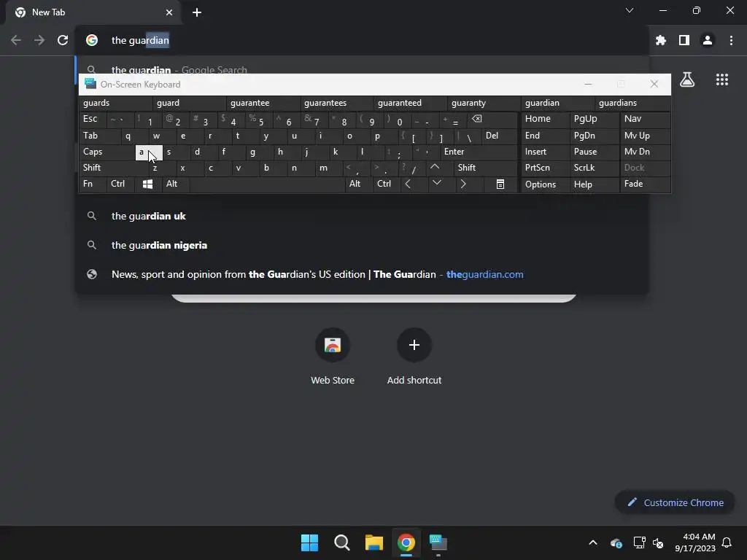Click the Options key
The image size is (747, 560).
(x=545, y=184)
